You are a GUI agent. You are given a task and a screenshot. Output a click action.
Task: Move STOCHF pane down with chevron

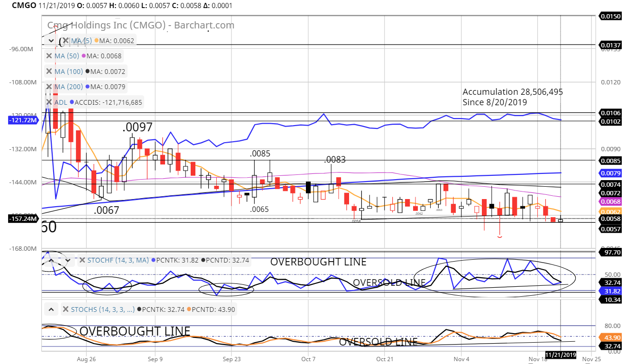coord(68,260)
